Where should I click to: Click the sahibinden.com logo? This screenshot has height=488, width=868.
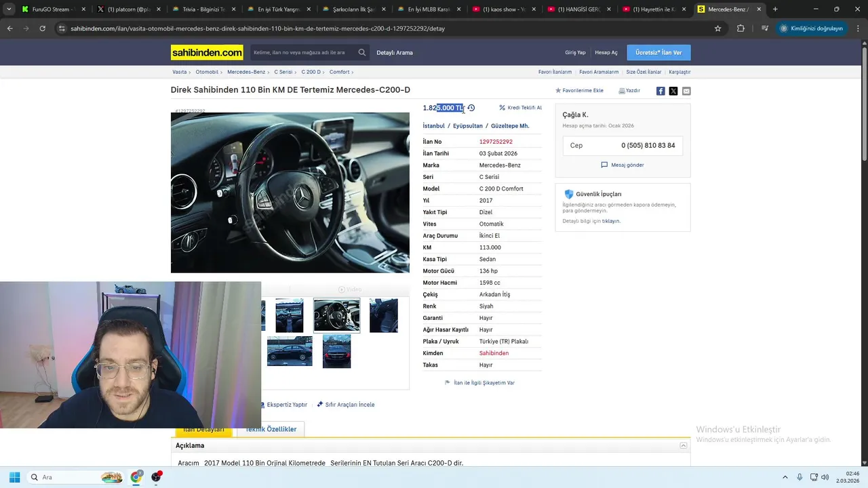tap(207, 52)
